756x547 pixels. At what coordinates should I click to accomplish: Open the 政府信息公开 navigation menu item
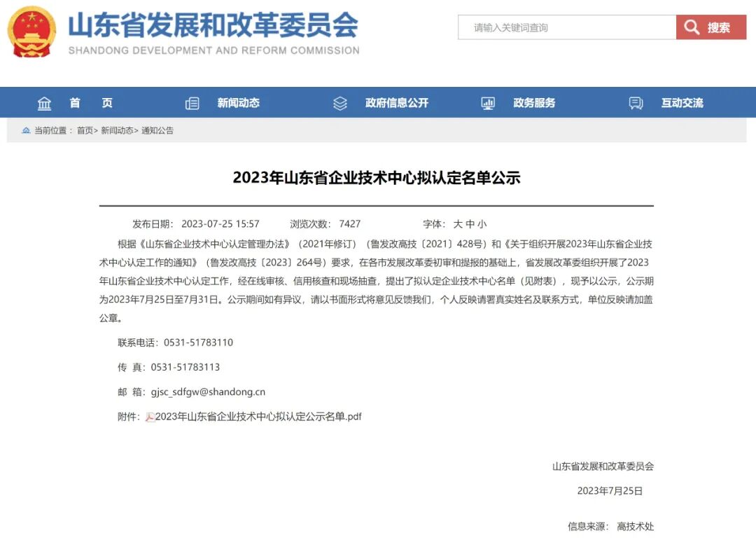click(397, 102)
